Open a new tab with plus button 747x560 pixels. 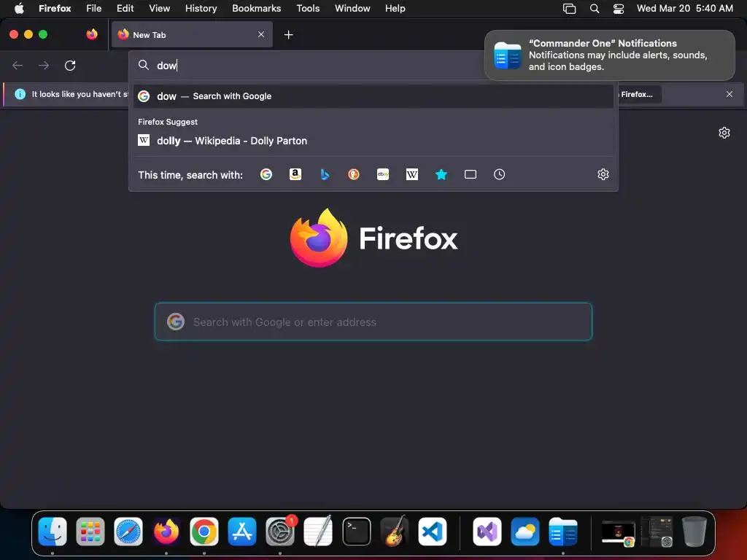point(288,35)
